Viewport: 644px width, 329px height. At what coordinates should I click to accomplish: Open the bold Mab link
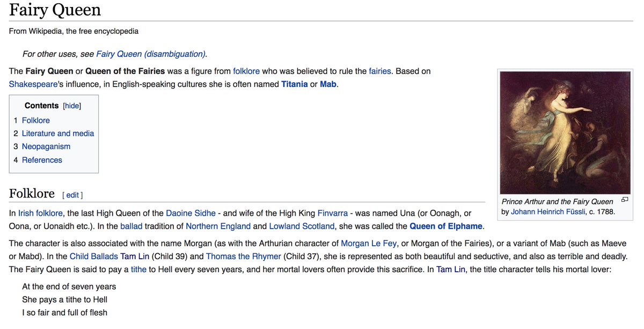[328, 84]
